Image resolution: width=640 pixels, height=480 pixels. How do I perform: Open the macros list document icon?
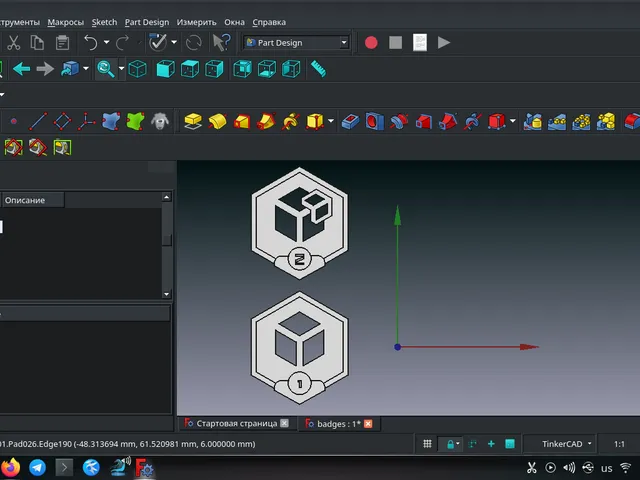420,42
